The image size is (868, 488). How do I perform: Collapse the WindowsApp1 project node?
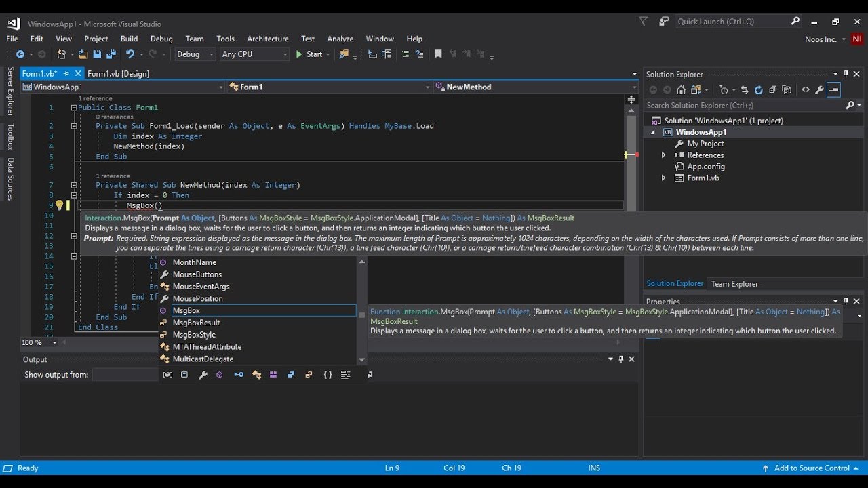pyautogui.click(x=654, y=132)
